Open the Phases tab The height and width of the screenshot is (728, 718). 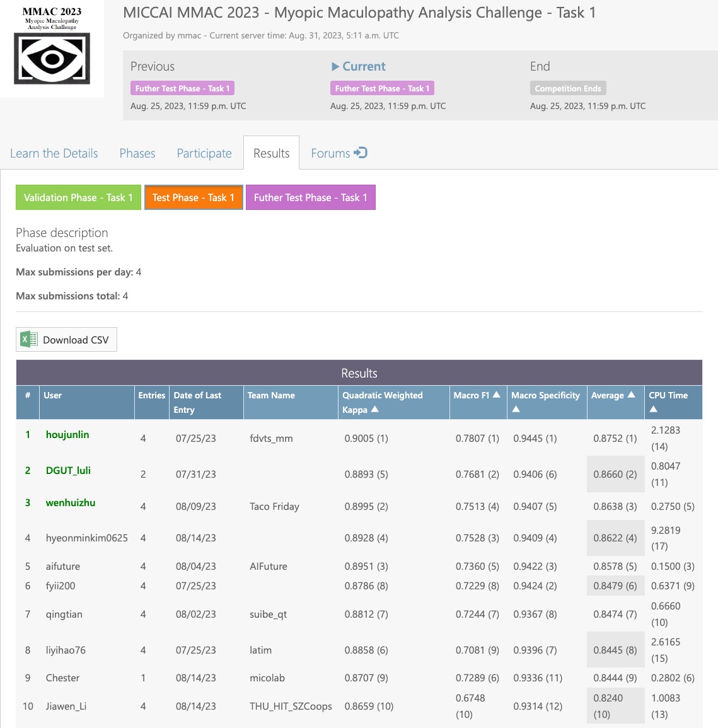[137, 153]
